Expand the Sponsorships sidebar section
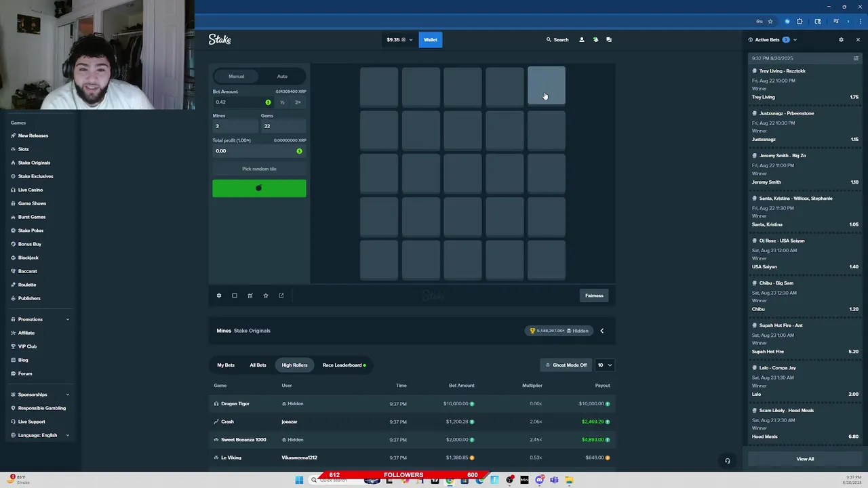The image size is (868, 488). (x=40, y=394)
